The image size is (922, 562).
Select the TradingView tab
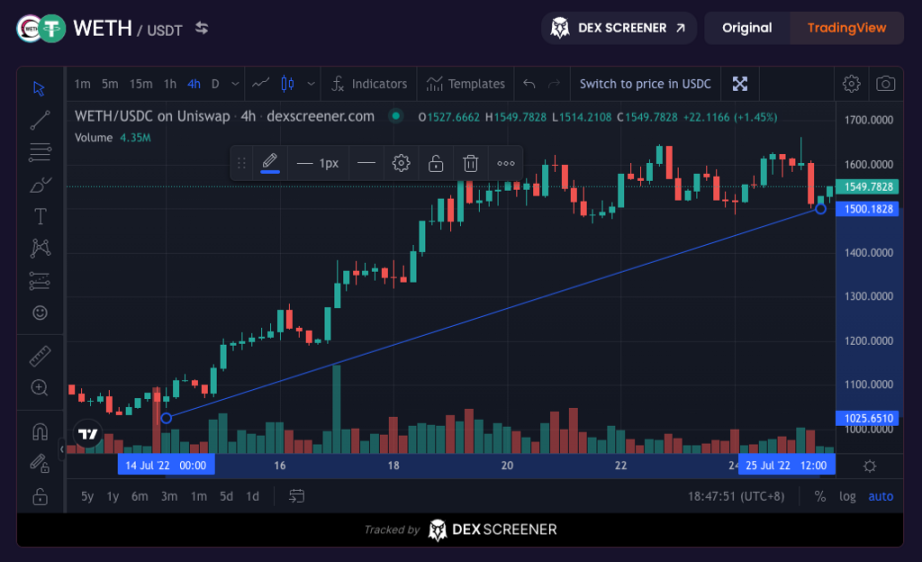click(x=846, y=28)
